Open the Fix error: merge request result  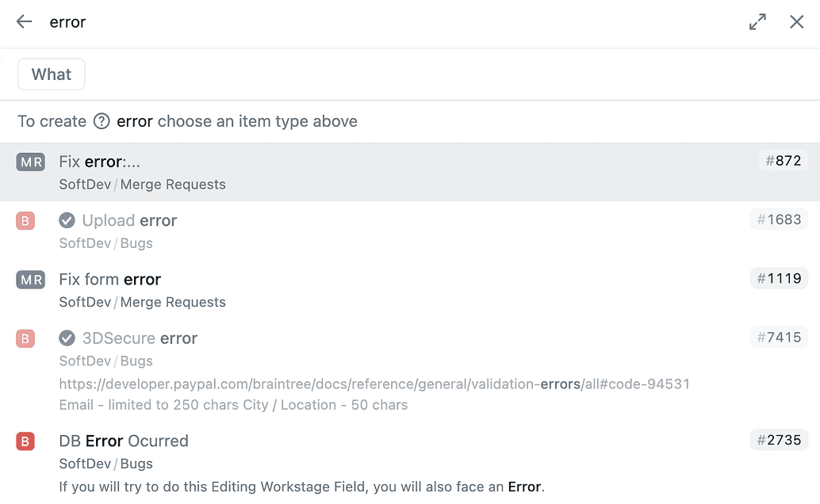tap(100, 162)
